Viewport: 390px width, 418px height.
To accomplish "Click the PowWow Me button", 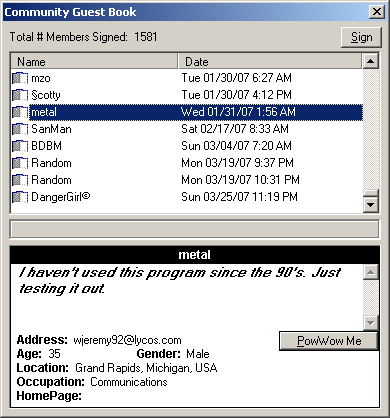I will [329, 341].
